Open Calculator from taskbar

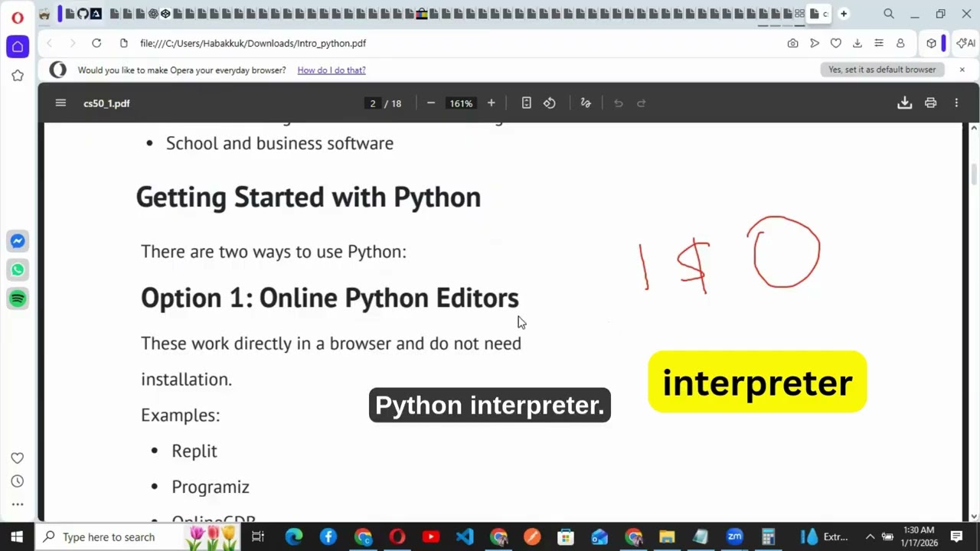[x=768, y=536]
